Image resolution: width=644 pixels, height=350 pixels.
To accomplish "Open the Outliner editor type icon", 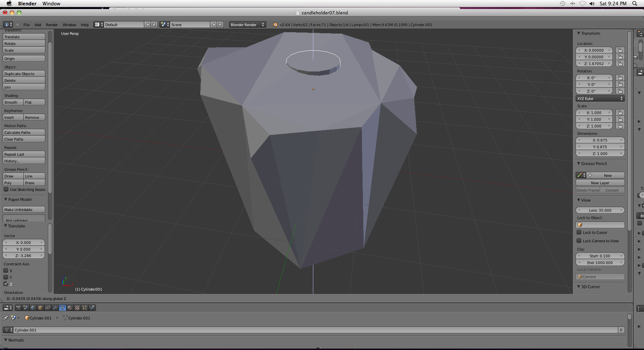I will point(640,34).
